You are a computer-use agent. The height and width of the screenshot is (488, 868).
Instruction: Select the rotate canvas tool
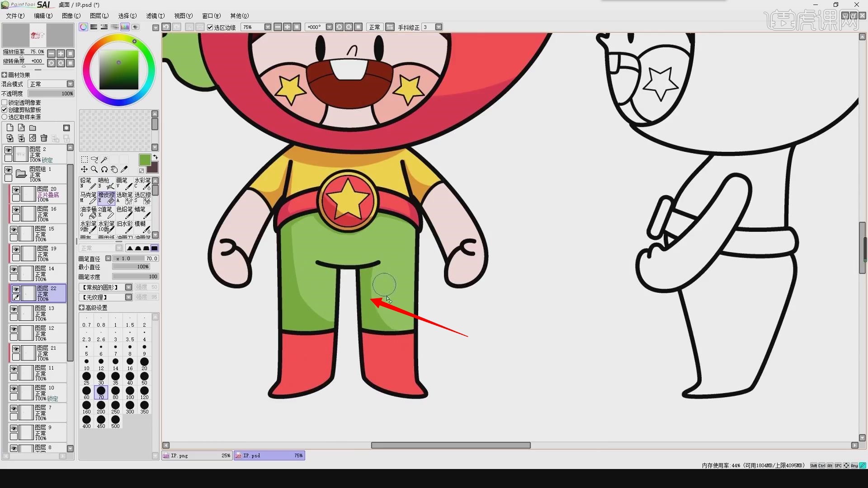click(104, 169)
